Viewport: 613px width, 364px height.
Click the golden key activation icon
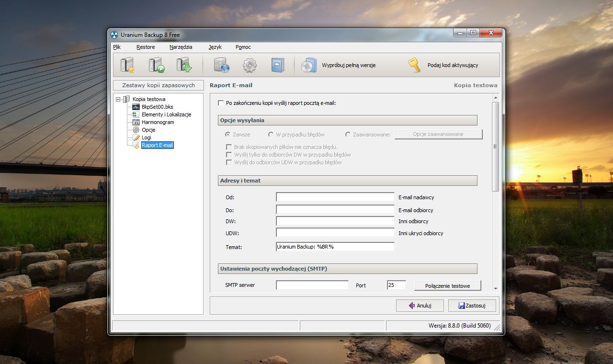pos(414,65)
